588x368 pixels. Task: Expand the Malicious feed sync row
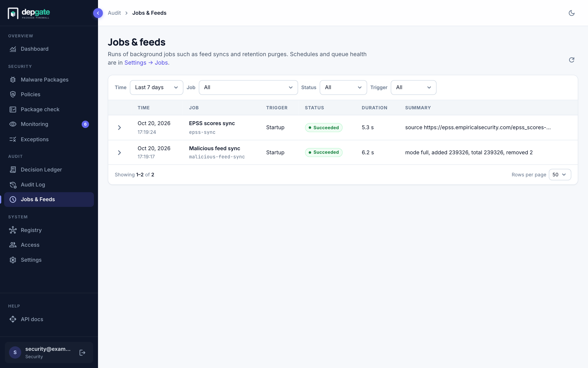[119, 153]
